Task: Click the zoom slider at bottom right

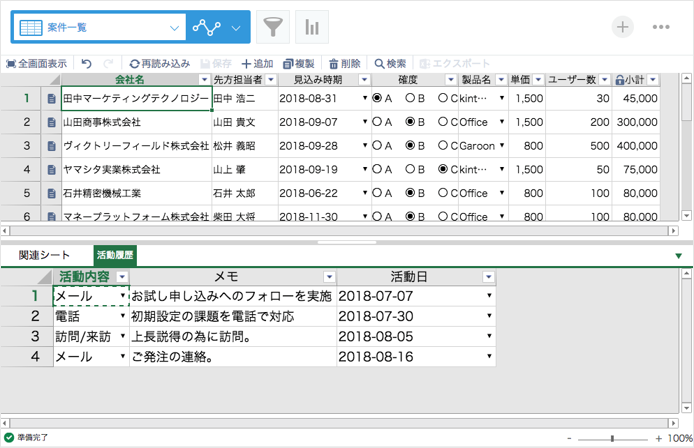Action: pos(613,438)
